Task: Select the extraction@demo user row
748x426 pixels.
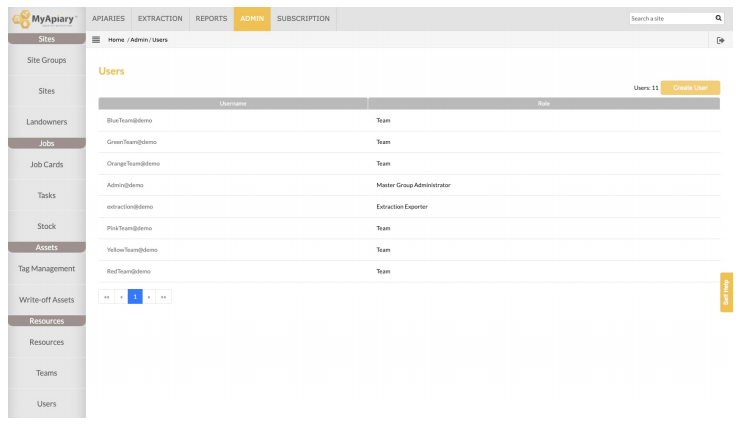Action: (x=409, y=207)
